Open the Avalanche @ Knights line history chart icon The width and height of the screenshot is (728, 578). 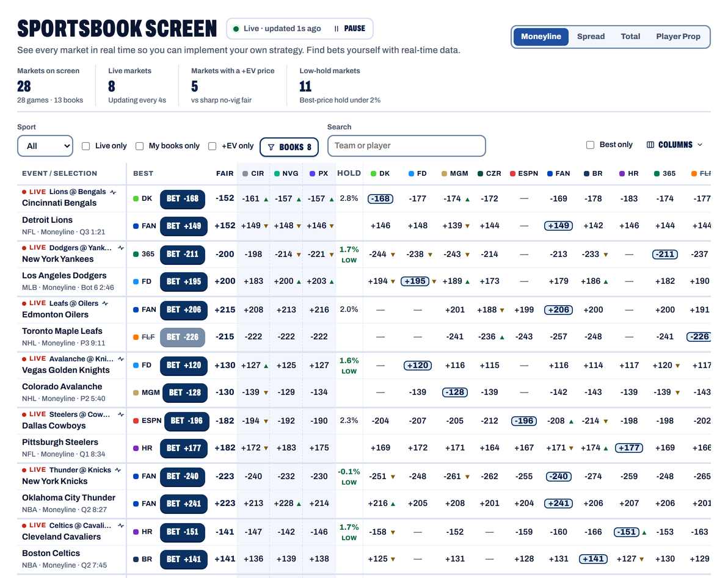(121, 359)
